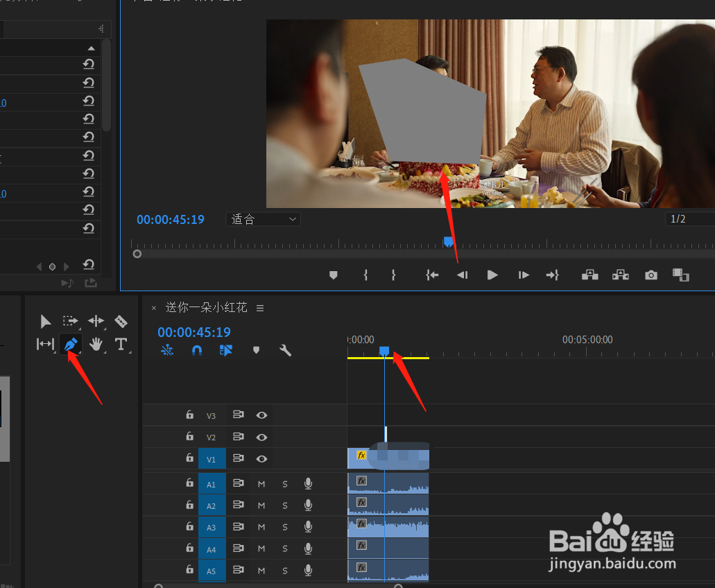Viewport: 715px width, 588px height.
Task: Go to Out point
Action: click(x=552, y=275)
